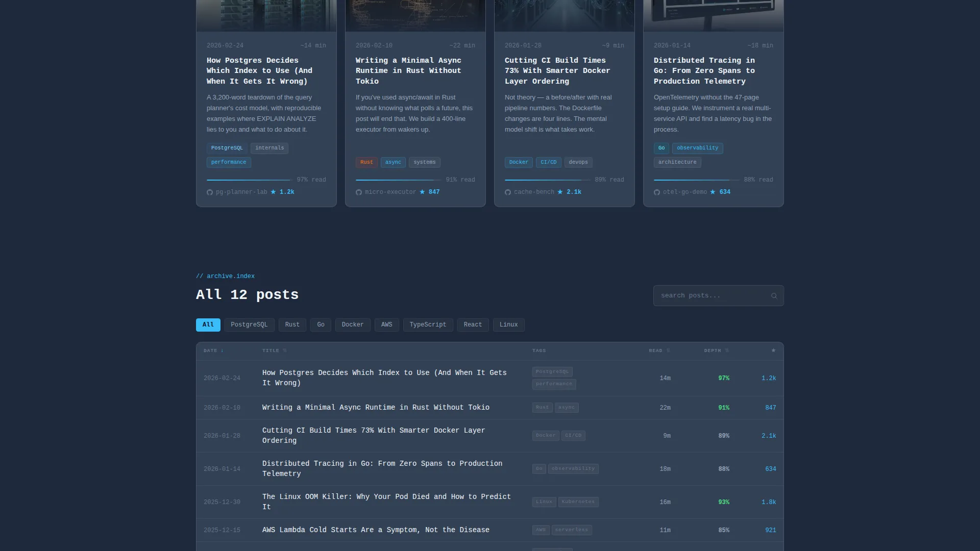Filter posts by React
The height and width of the screenshot is (551, 980).
click(x=473, y=325)
